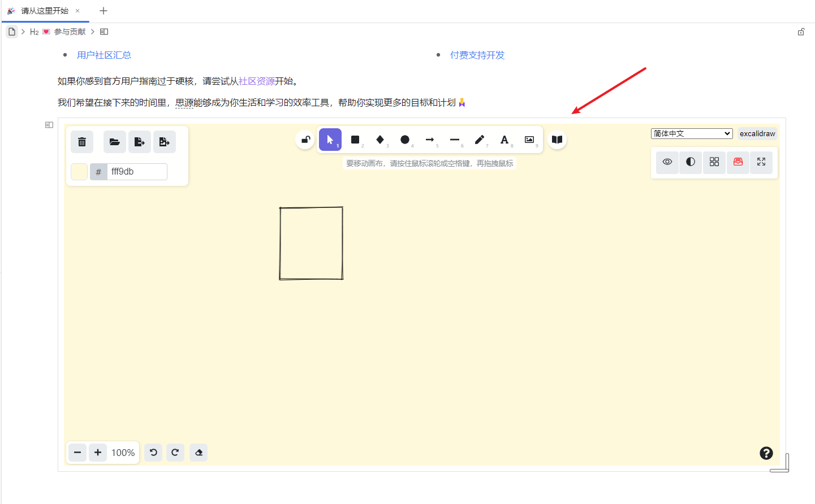This screenshot has height=504, width=815.
Task: Toggle keep-tools-locked padlock
Action: click(x=305, y=140)
